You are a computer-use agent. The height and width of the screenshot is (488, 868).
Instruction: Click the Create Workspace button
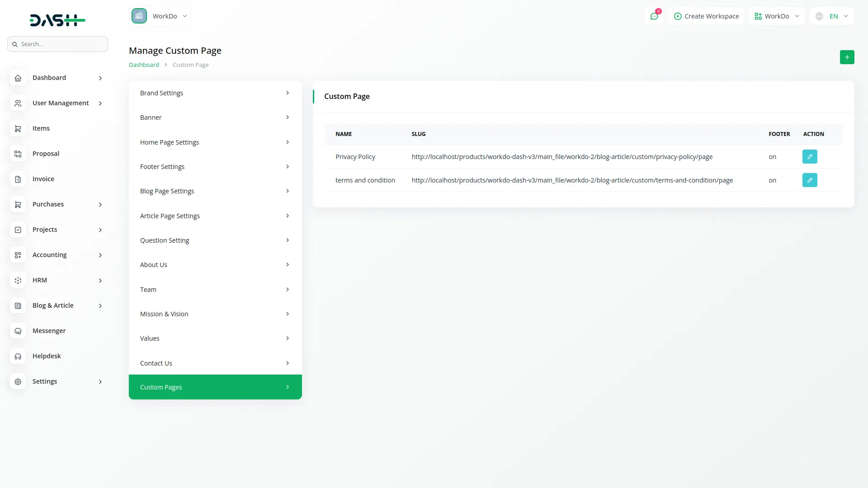[x=706, y=16]
